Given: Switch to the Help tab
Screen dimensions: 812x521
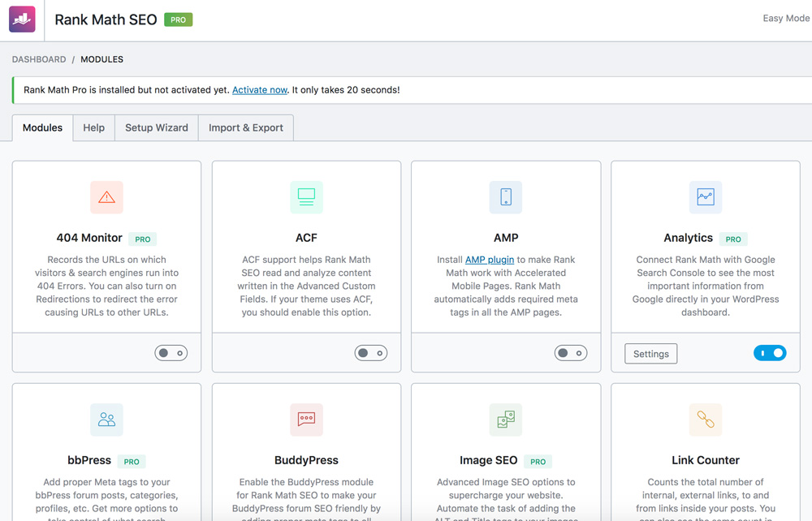Looking at the screenshot, I should click(93, 127).
